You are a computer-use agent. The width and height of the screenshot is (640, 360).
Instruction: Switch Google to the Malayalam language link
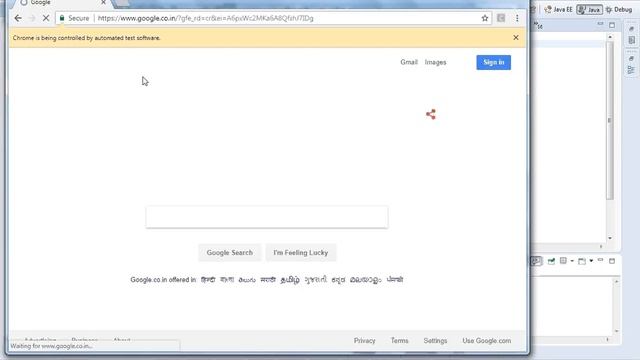click(x=365, y=280)
